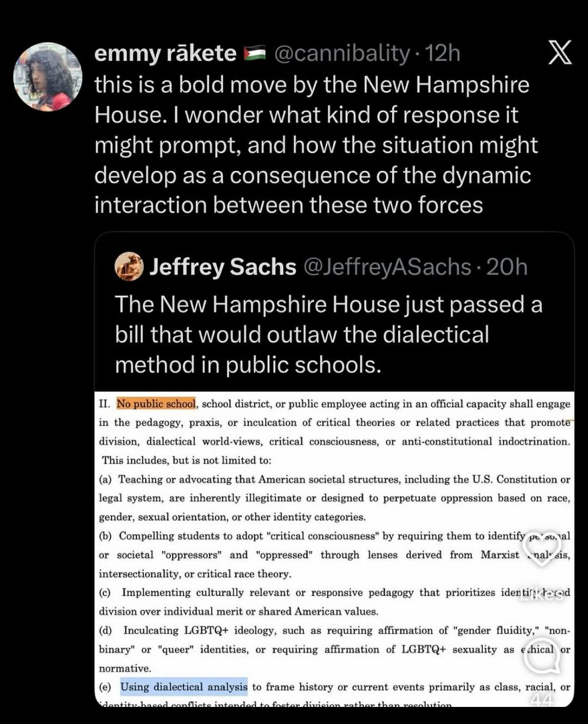Click the 20h quoted post timestamp

pyautogui.click(x=507, y=267)
